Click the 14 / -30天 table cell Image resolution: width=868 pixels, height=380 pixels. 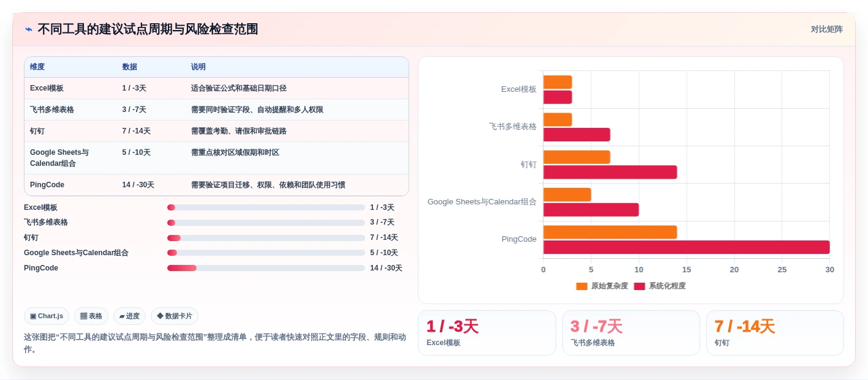138,185
